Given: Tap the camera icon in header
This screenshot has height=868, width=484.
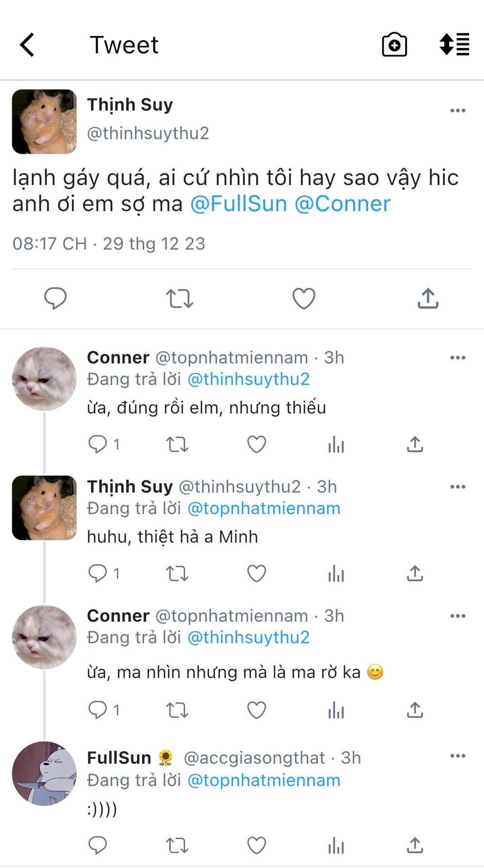Looking at the screenshot, I should [394, 45].
